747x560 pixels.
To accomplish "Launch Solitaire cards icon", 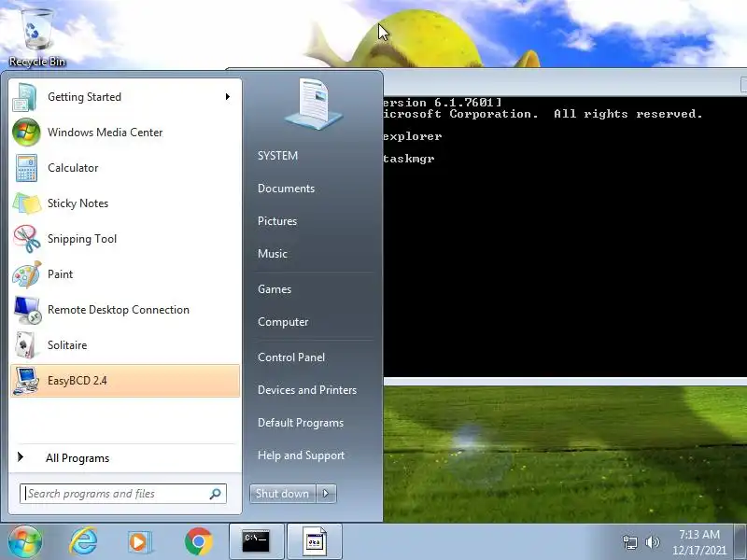I will 26,345.
